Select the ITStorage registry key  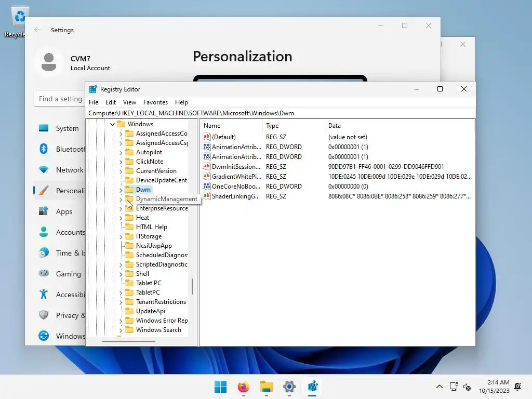[149, 236]
